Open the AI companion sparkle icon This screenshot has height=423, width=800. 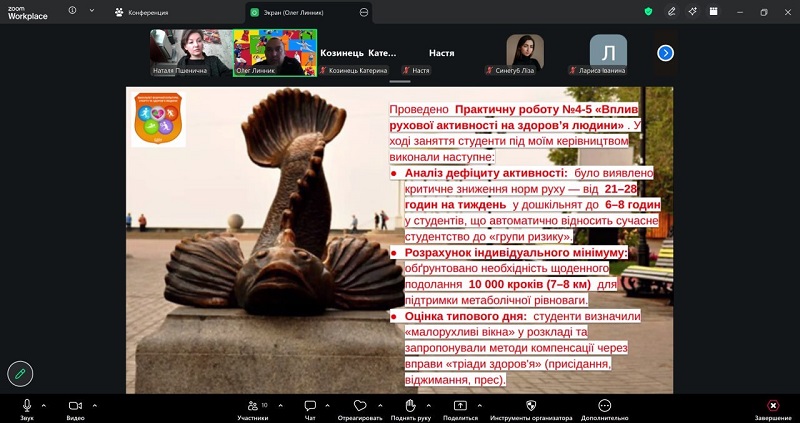point(692,12)
